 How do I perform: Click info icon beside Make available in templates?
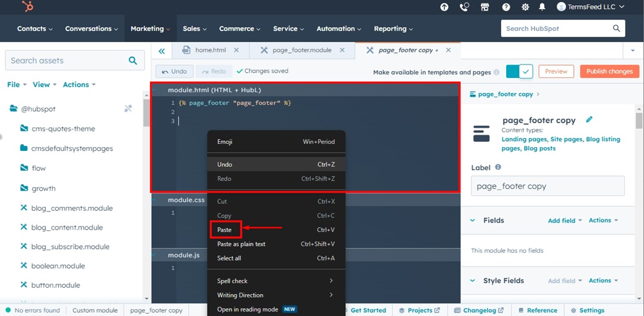pyautogui.click(x=497, y=72)
